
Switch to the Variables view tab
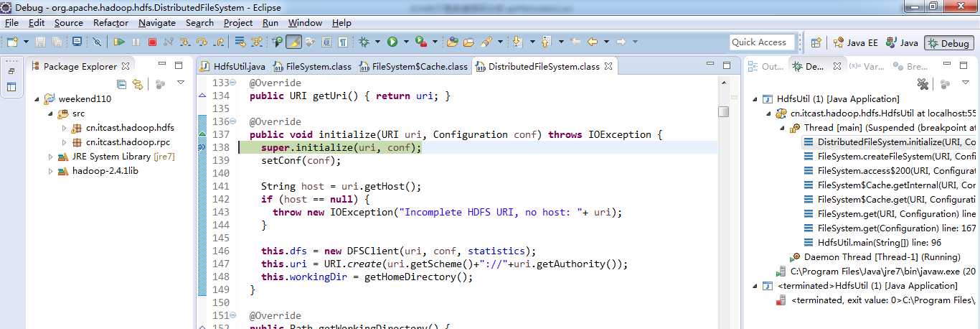[865, 66]
